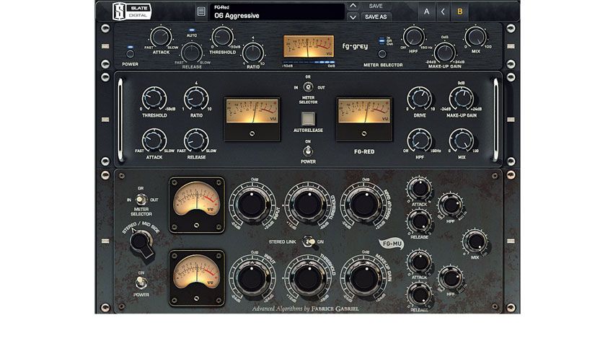Select previous preset with up arrow

[x=353, y=6]
